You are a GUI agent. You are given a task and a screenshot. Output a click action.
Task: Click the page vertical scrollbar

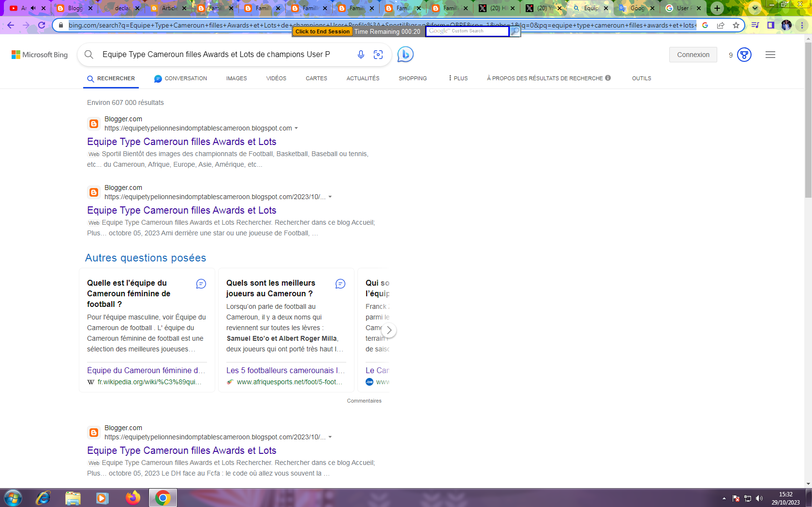coord(808,121)
